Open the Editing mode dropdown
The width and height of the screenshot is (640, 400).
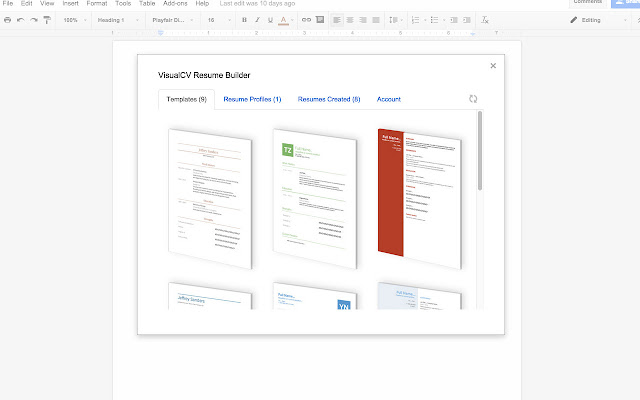click(x=598, y=20)
